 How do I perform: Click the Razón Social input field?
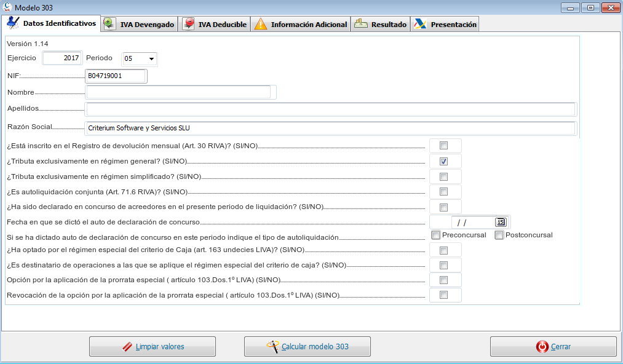click(x=331, y=128)
